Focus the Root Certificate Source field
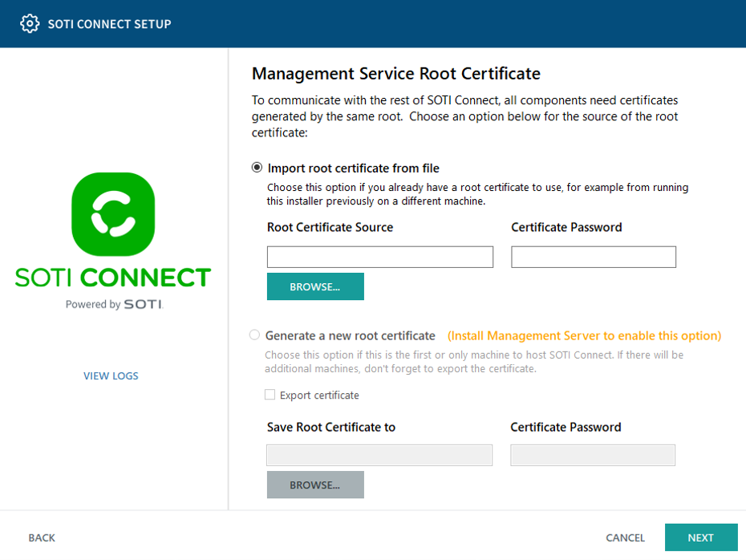This screenshot has width=746, height=560. point(380,257)
